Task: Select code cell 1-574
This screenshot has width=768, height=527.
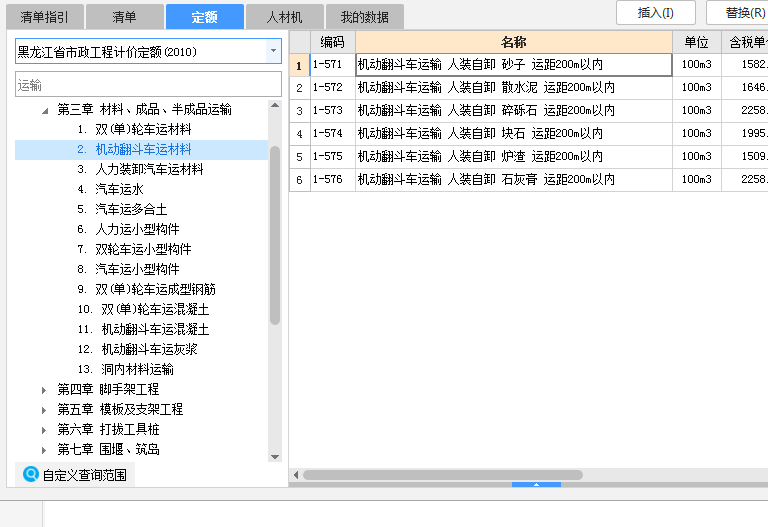Action: point(333,134)
